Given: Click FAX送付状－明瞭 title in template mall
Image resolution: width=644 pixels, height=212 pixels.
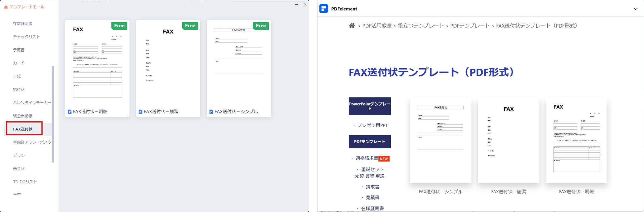Looking at the screenshot, I should [x=90, y=112].
